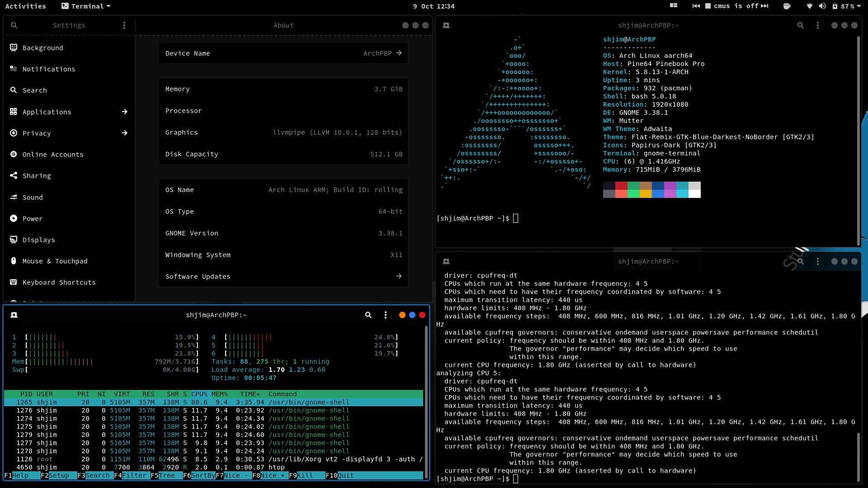Click htop F3 Search button
This screenshot has height=488, width=868.
click(x=95, y=475)
